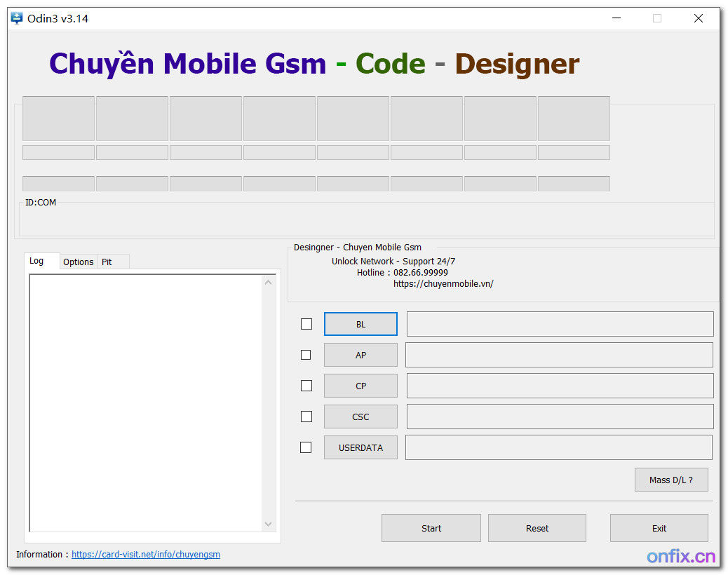This screenshot has width=728, height=575.
Task: Check the CSC checkbox
Action: coord(306,417)
